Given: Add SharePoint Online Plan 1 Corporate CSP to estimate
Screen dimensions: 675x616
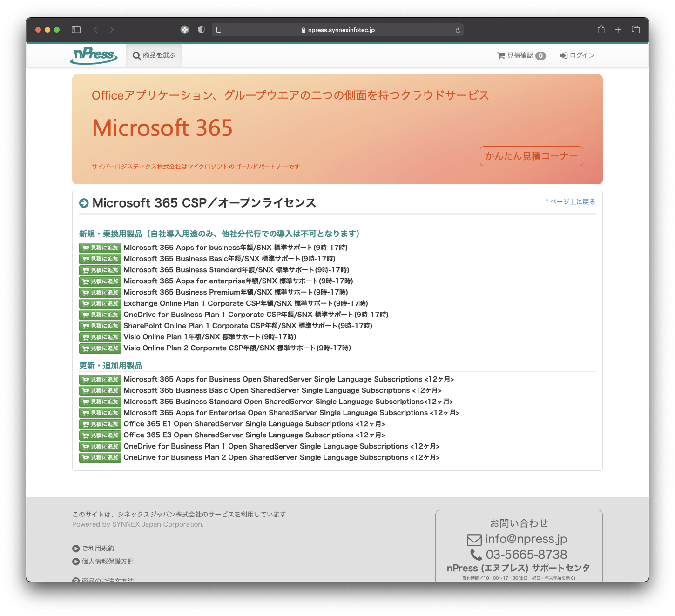Looking at the screenshot, I should 100,326.
